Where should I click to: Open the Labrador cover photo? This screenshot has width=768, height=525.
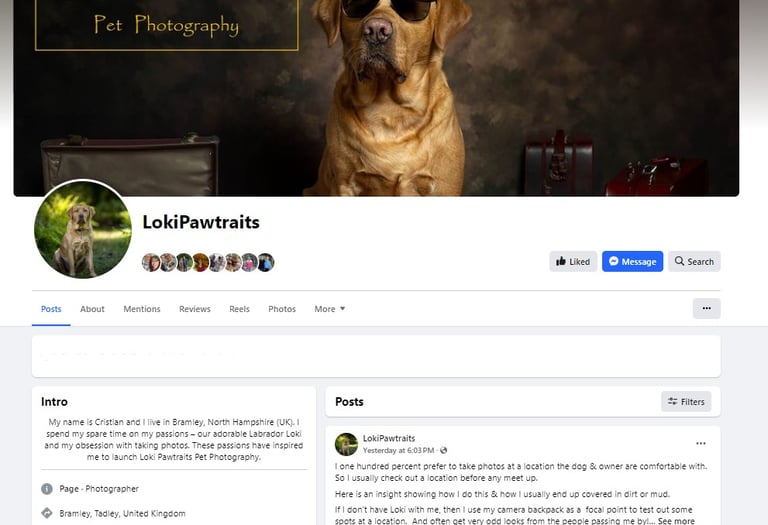pyautogui.click(x=376, y=98)
